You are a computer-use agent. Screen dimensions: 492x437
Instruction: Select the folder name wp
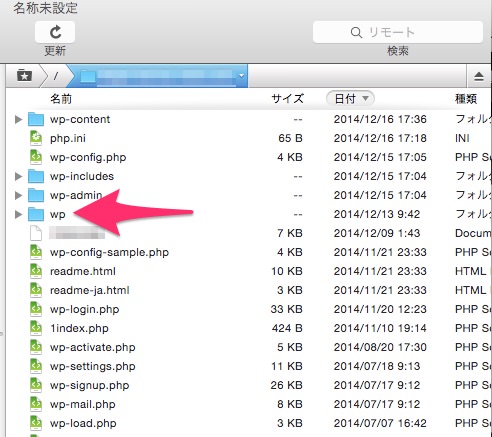58,215
